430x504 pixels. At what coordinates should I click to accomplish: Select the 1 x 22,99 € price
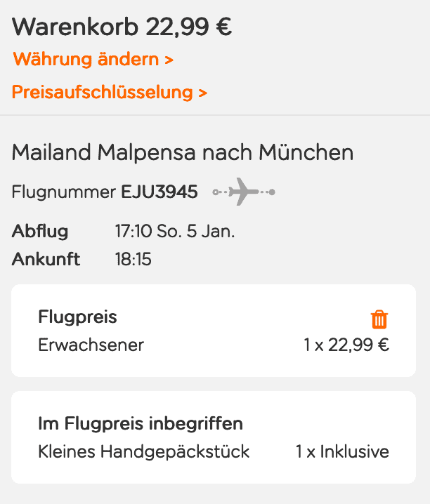click(x=346, y=345)
